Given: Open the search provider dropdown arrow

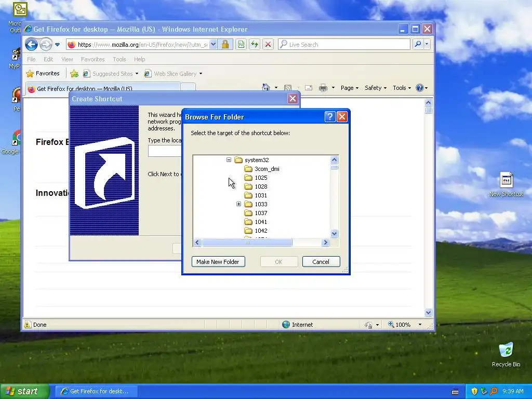Looking at the screenshot, I should (427, 45).
